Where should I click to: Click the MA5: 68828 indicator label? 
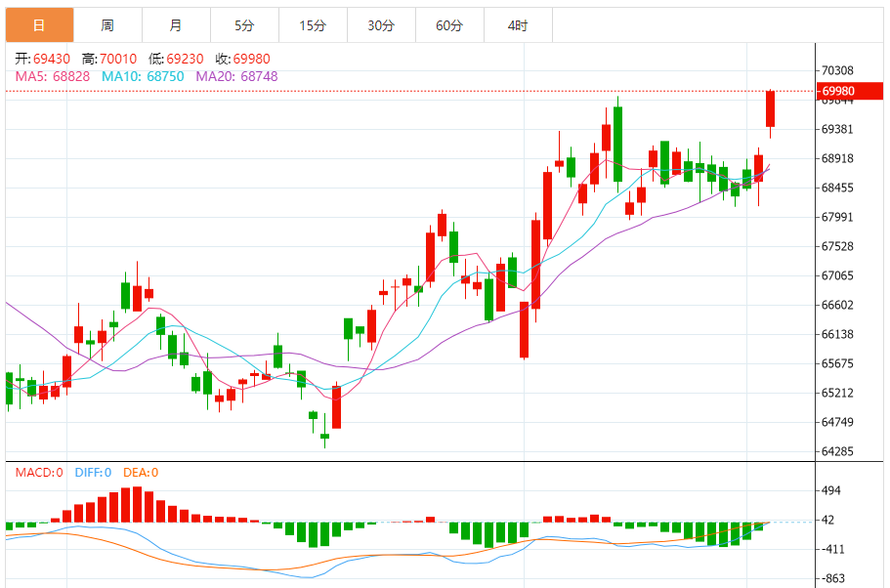[x=52, y=76]
